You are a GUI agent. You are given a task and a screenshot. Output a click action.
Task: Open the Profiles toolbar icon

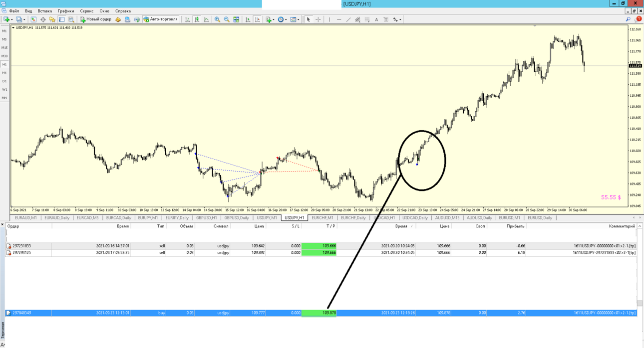point(19,19)
